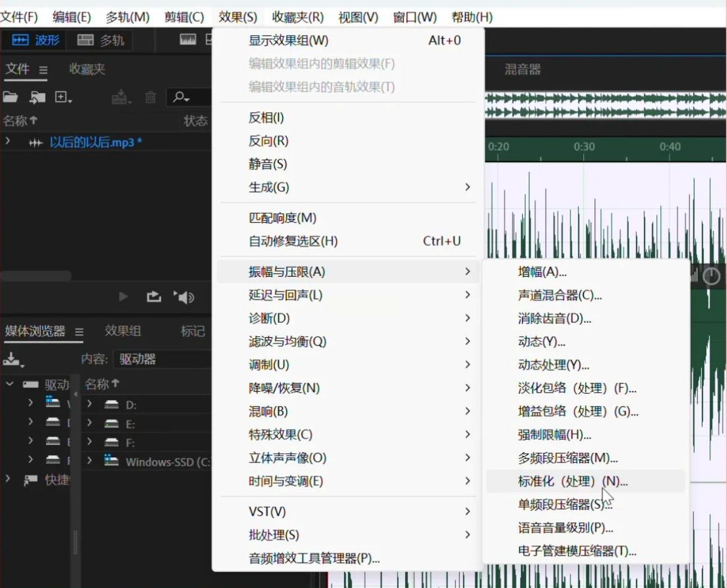
Task: Toggle auto-play speaker button in files panel
Action: click(x=184, y=297)
